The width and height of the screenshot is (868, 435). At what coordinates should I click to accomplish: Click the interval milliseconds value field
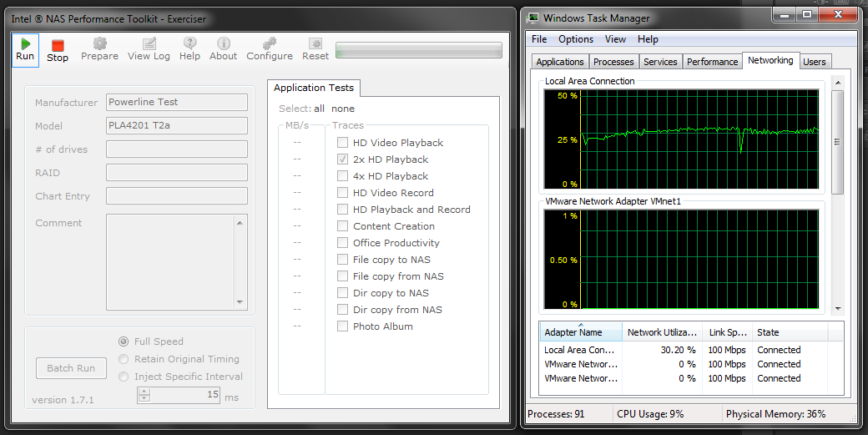point(185,395)
